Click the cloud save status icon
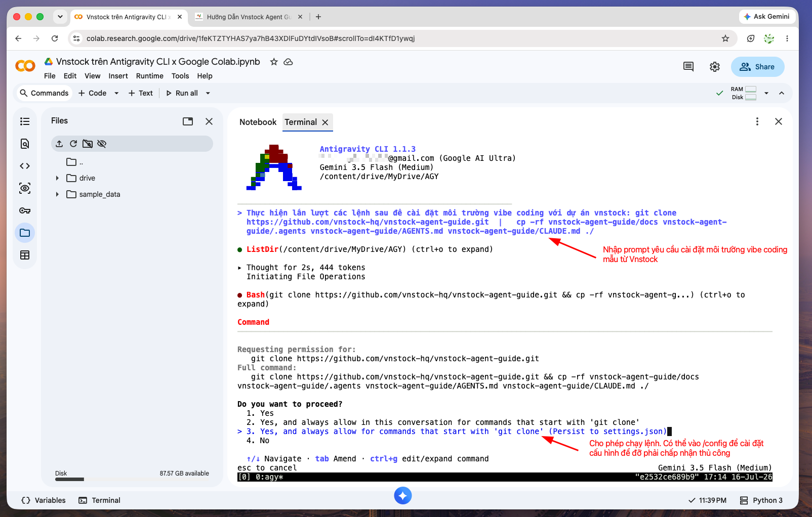 (289, 62)
